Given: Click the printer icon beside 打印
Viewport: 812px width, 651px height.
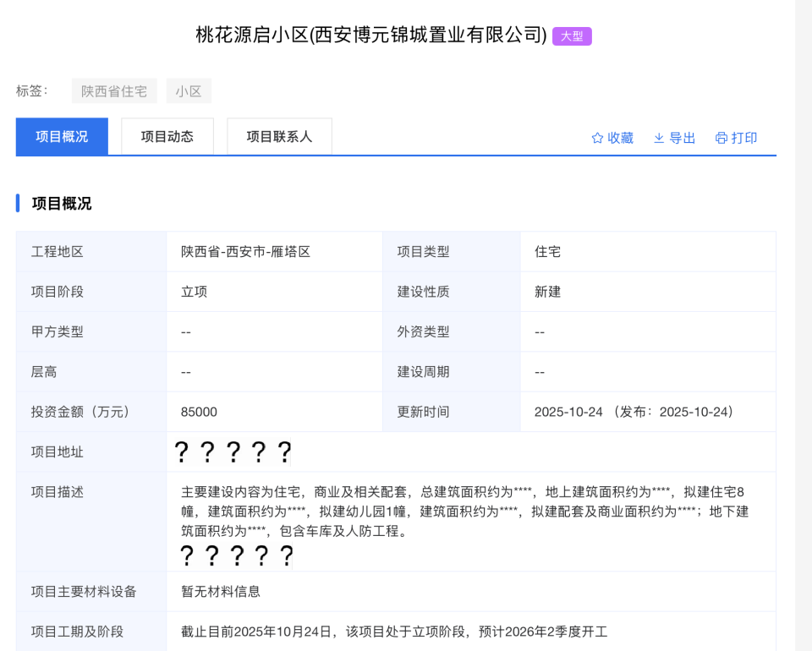Looking at the screenshot, I should [x=721, y=138].
